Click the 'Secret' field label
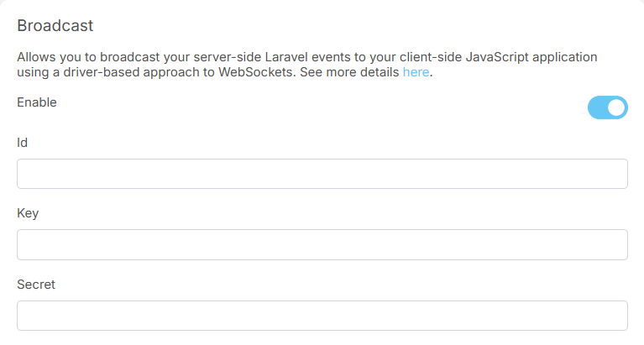The height and width of the screenshot is (345, 644). coord(36,285)
